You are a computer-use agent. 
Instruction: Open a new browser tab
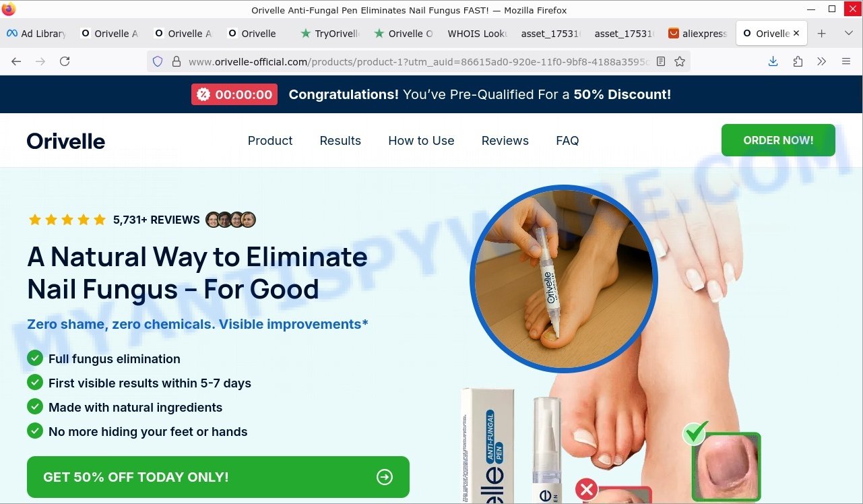point(822,34)
